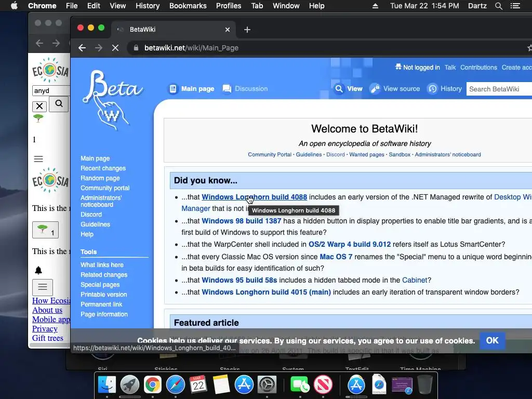Click the Search BetaWiki field

coord(499,89)
